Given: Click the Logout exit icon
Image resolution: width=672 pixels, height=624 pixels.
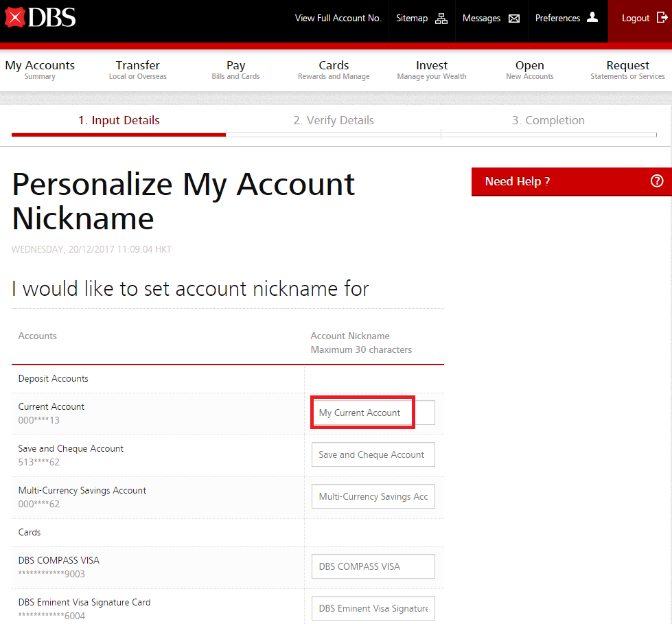Looking at the screenshot, I should pos(662,19).
